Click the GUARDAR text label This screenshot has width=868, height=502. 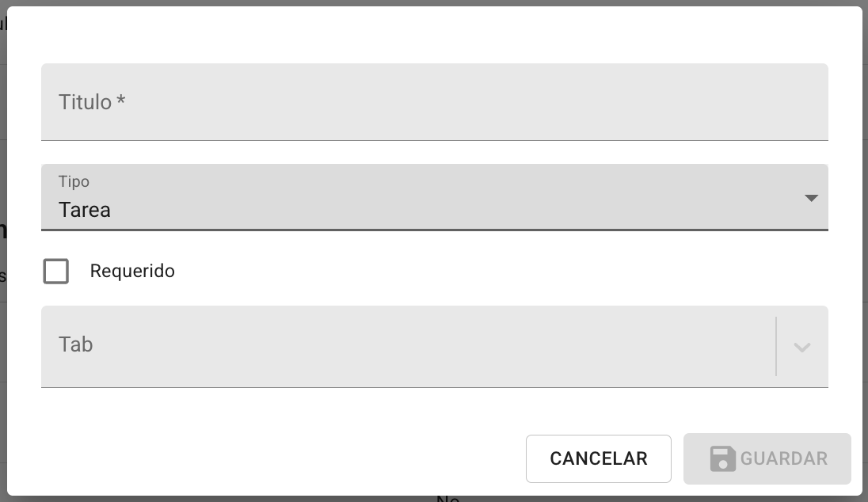783,458
